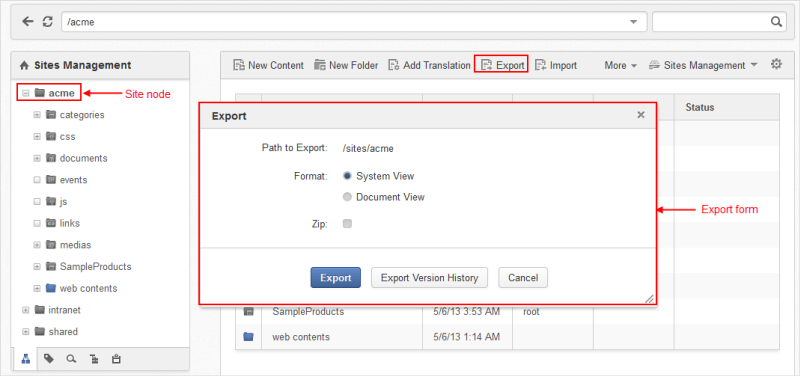Click the tree explorer tab icon

click(25, 359)
